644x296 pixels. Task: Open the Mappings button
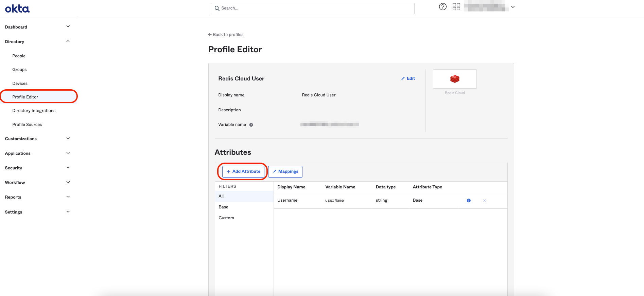tap(285, 171)
